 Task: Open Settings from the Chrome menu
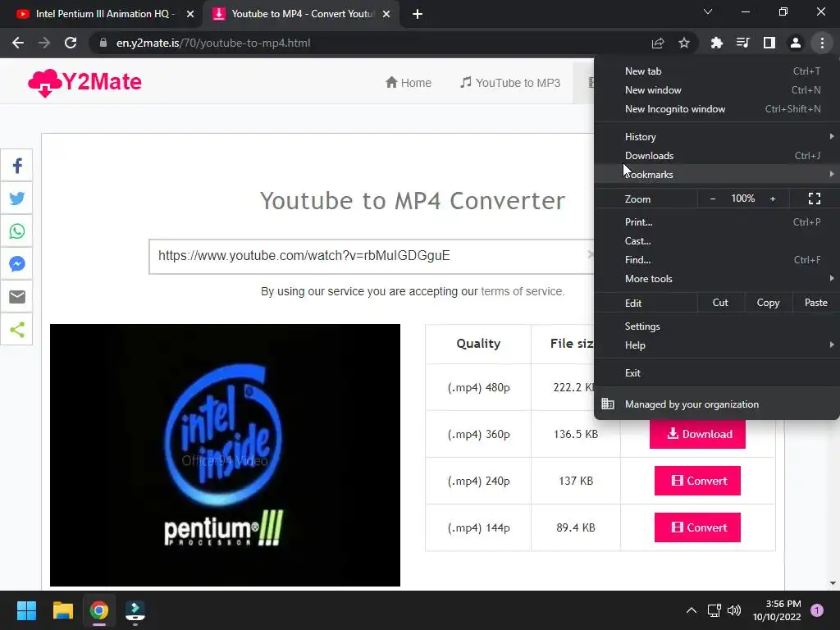tap(717, 326)
